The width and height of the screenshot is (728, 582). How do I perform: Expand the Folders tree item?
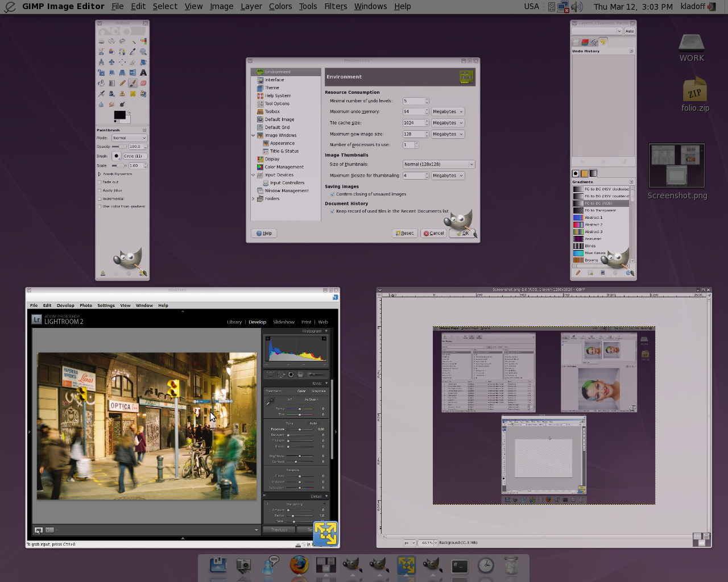tap(254, 199)
